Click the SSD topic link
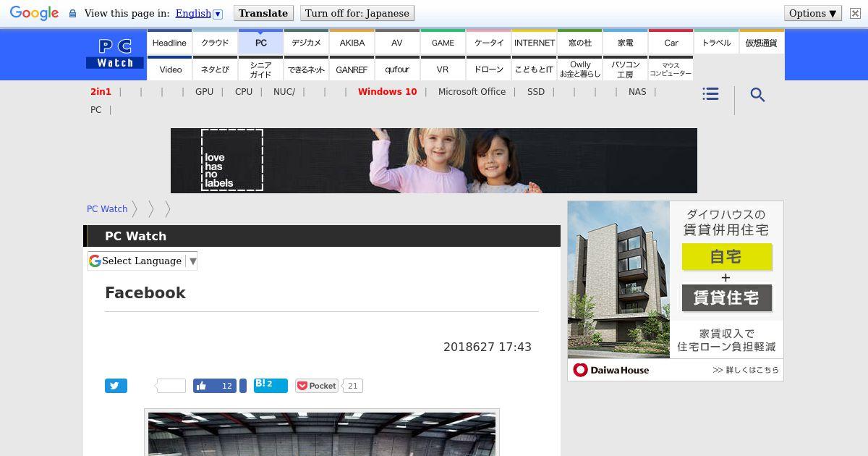Screen dimensions: 868x456 coord(536,91)
